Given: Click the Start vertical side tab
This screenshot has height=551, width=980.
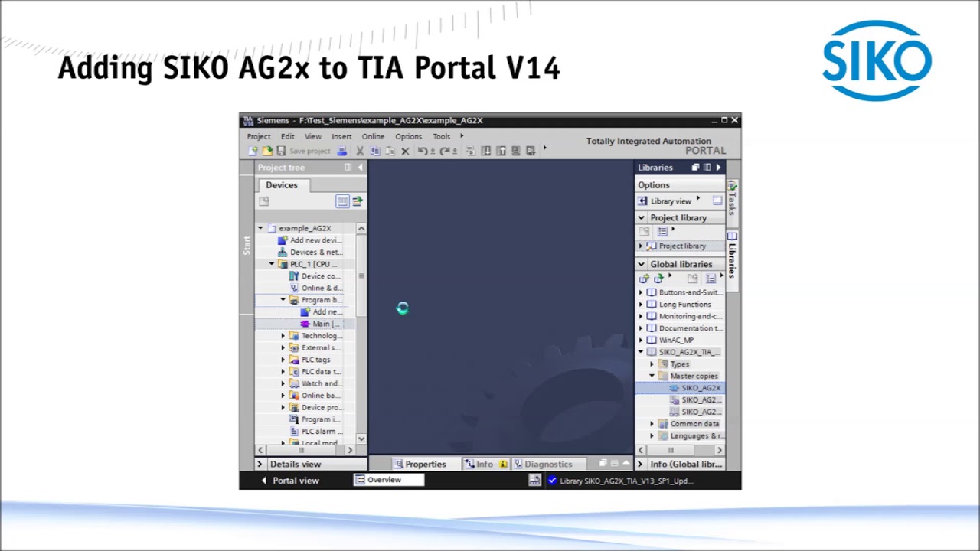Looking at the screenshot, I should (x=247, y=245).
